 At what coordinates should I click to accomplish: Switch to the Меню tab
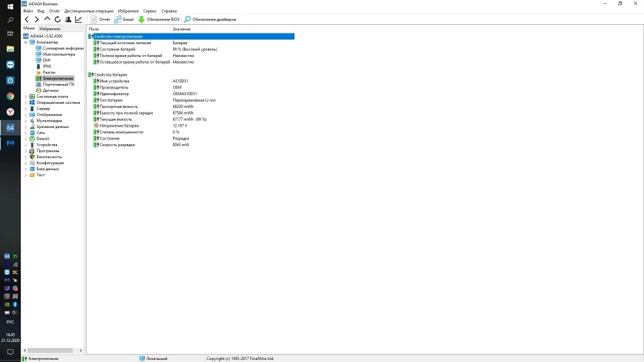point(29,28)
